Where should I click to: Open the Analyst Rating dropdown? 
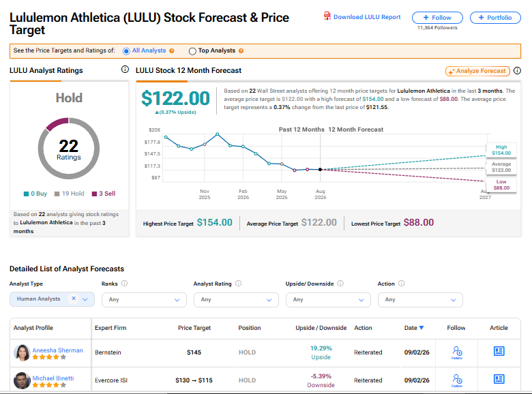tap(236, 300)
